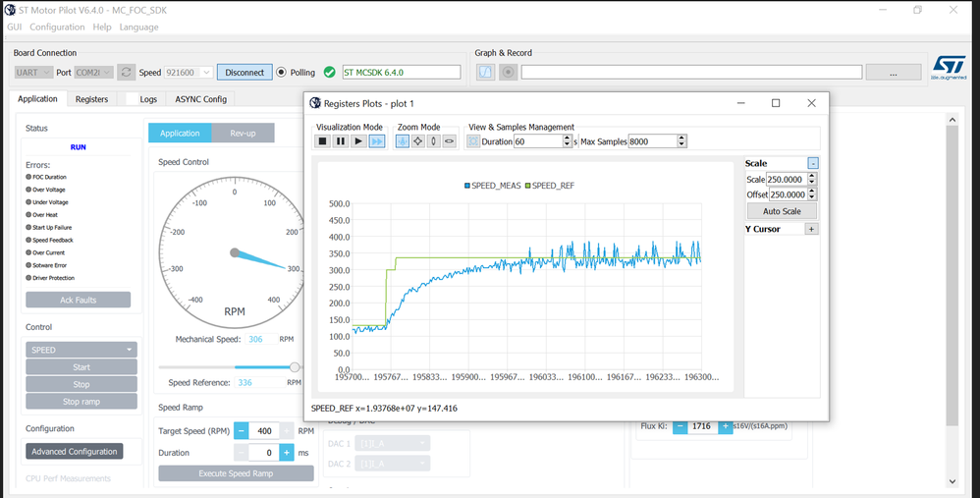Click the ST Motor Pilot title bar icon
Viewport: 980px width, 498px height.
[x=10, y=10]
